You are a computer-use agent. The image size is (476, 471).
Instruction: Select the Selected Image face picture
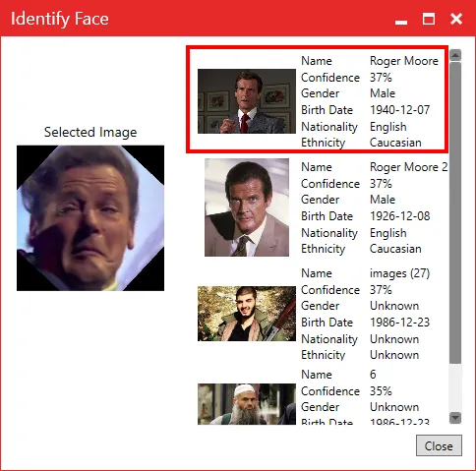click(90, 218)
